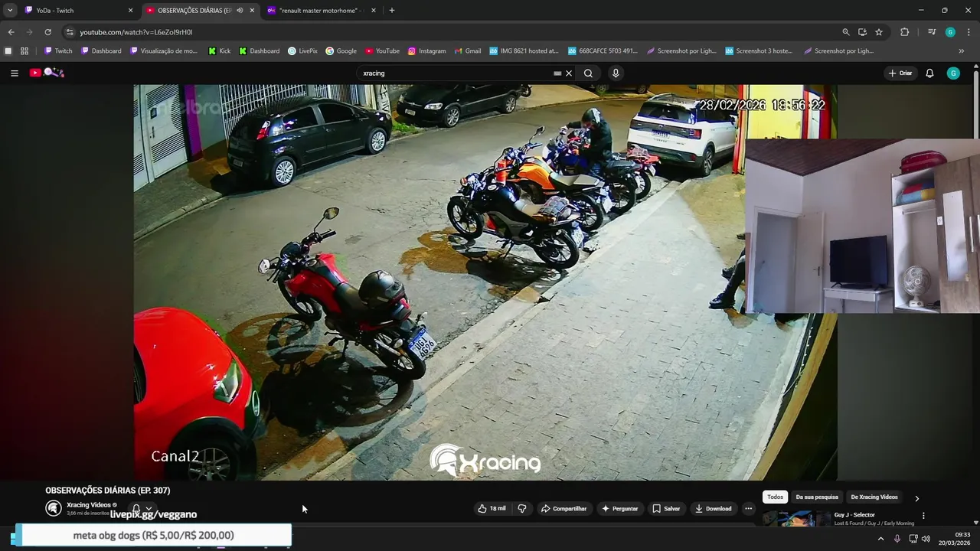Open the Guy J - Selector video thumbnail
The image size is (980, 551).
click(795, 519)
